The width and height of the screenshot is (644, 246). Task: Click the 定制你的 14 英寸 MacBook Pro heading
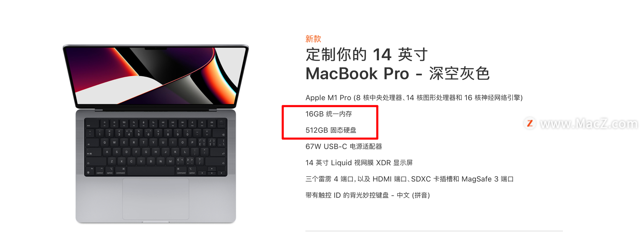point(397,64)
